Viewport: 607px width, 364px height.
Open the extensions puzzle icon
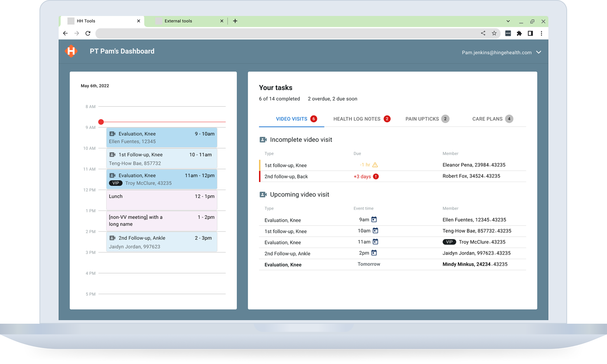pos(519,33)
